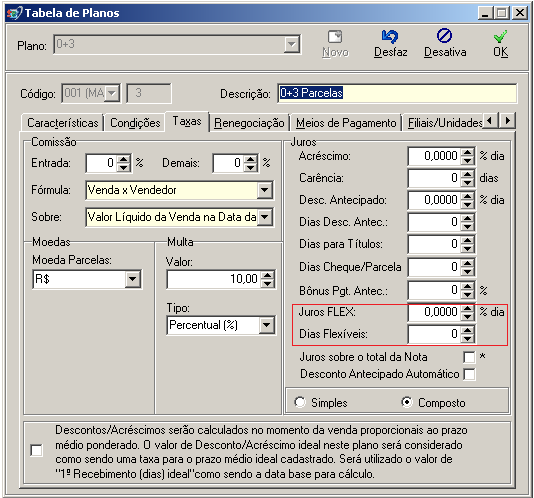Increase Dias Cheque/Parcela with up arrow
The image size is (534, 498).
pos(468,263)
